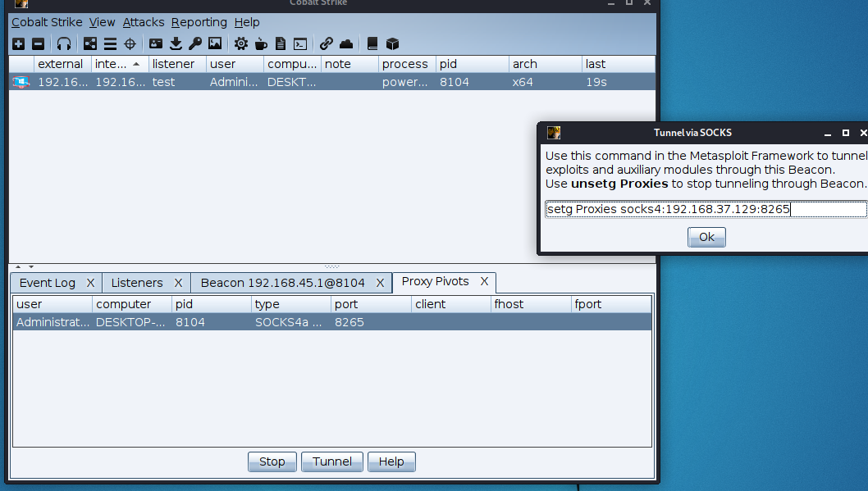Sort proxy pivots by type column
The width and height of the screenshot is (868, 491).
(291, 305)
